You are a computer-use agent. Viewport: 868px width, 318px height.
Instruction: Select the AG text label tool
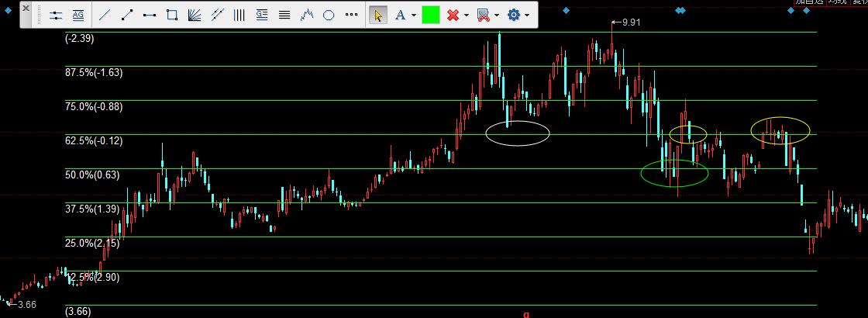pyautogui.click(x=78, y=16)
